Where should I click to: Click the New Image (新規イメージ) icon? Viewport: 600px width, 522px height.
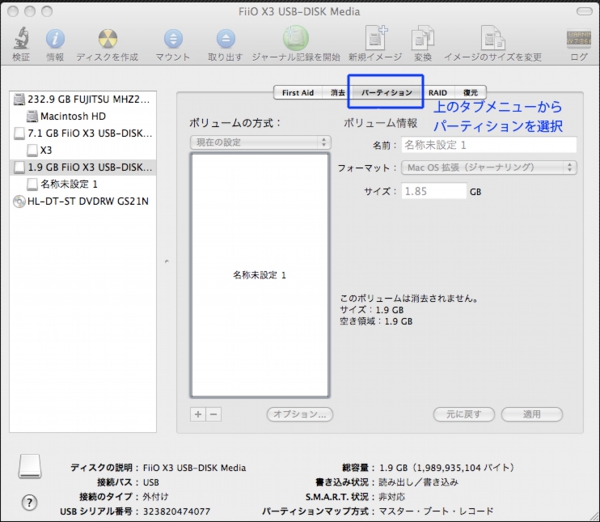point(375,39)
